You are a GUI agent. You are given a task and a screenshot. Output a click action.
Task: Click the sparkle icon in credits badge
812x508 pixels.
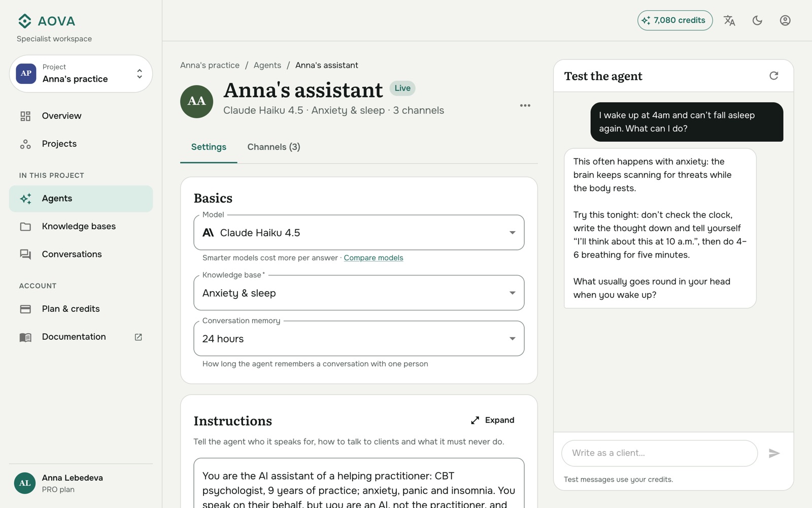[646, 20]
